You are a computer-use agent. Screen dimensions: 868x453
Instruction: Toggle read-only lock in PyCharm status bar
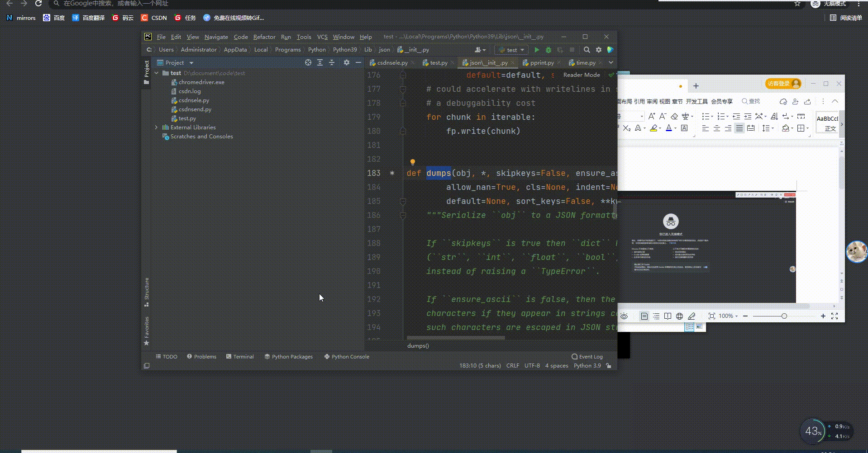(609, 366)
